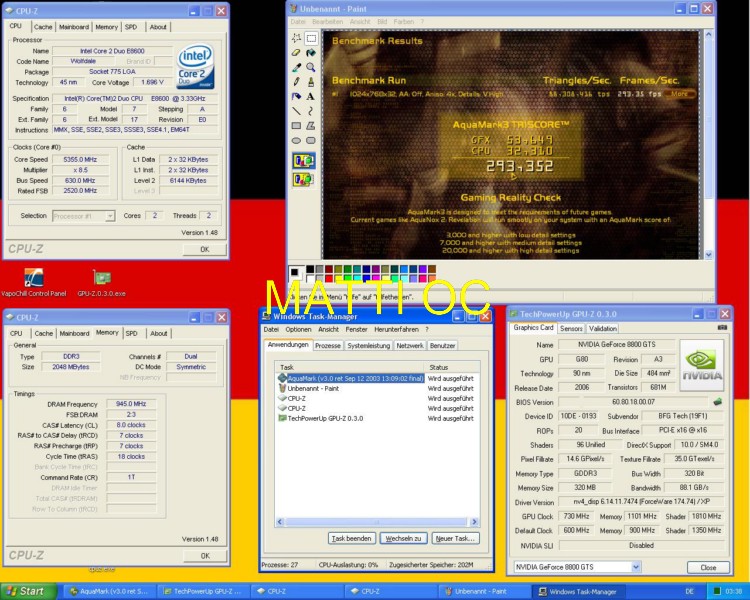750x600 pixels.
Task: Open VapoChill Control Panel desktop icon
Action: (33, 278)
